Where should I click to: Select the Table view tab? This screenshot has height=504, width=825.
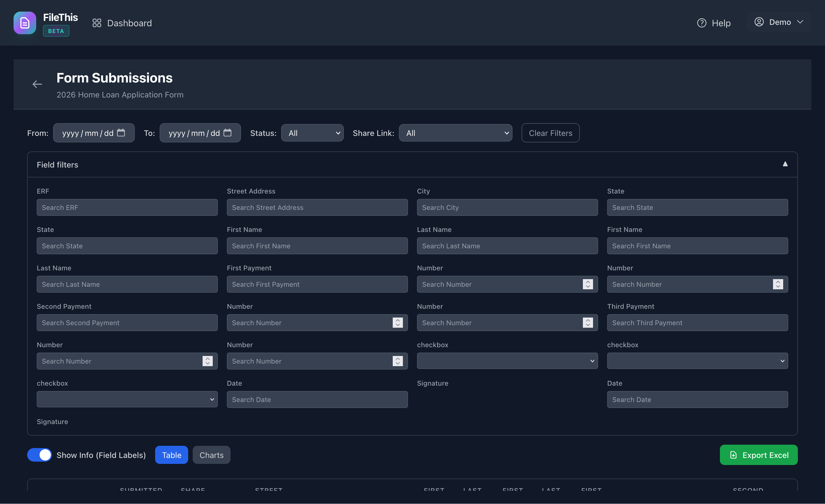click(x=171, y=455)
